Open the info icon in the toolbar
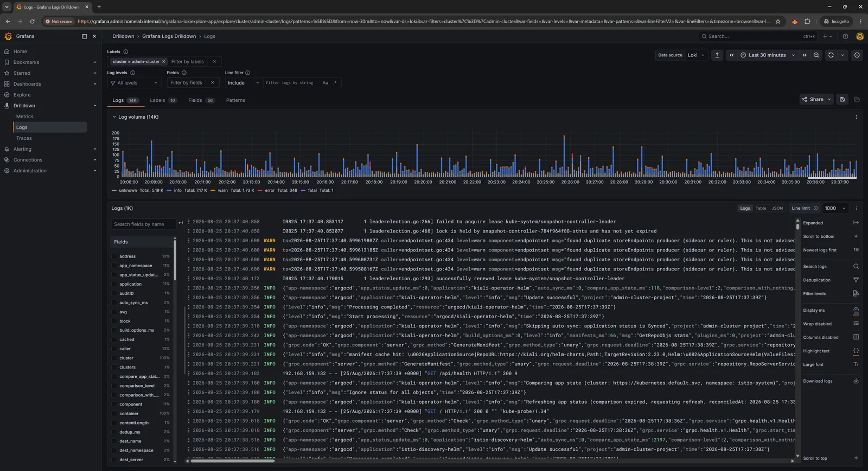 [857, 55]
